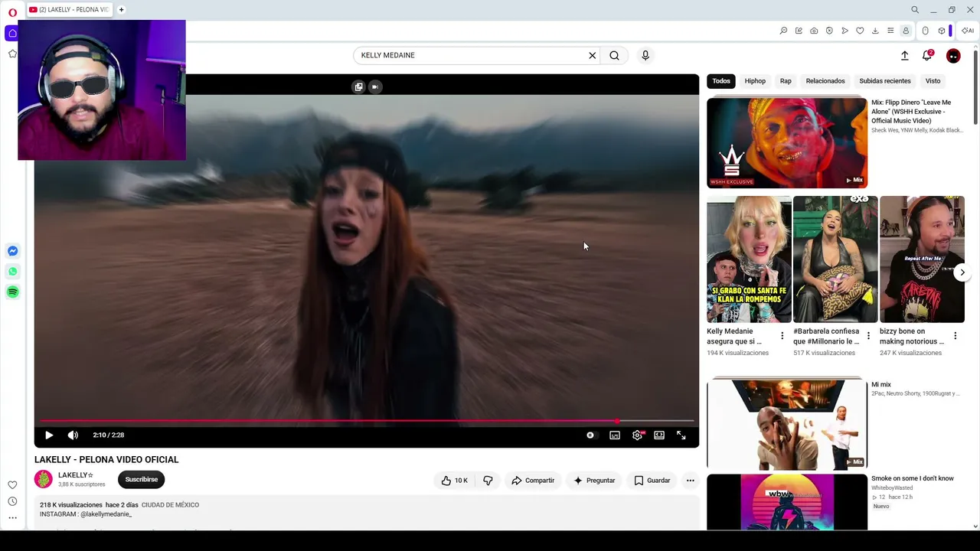Screen dimensions: 980x551
Task: Go to Opera start page home icon
Action: [12, 34]
